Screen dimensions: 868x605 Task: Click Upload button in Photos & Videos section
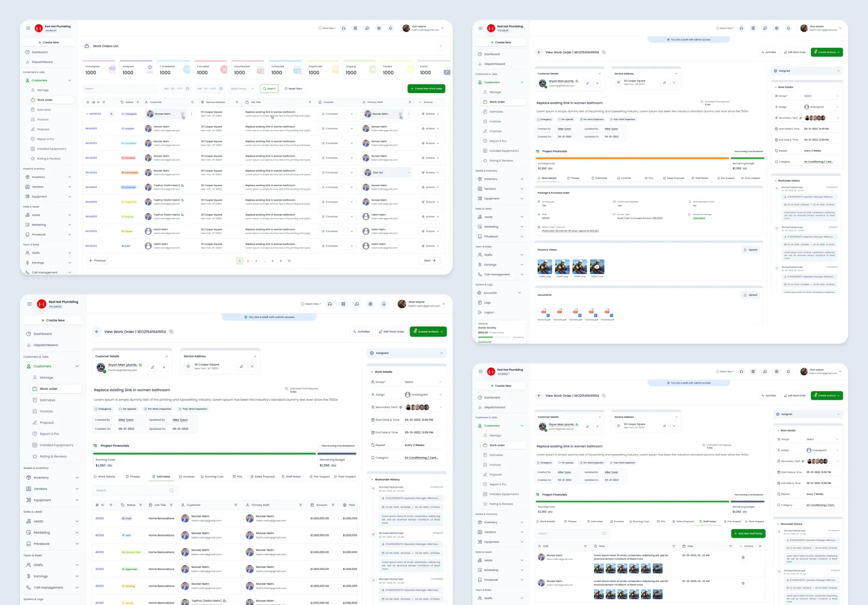click(750, 250)
